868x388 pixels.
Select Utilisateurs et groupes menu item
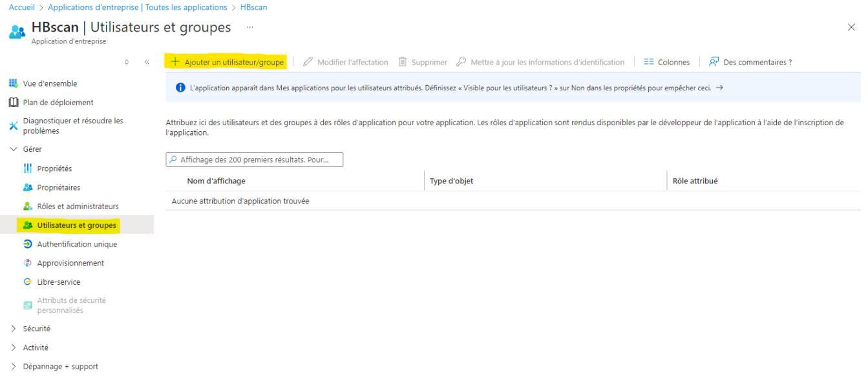coord(77,225)
